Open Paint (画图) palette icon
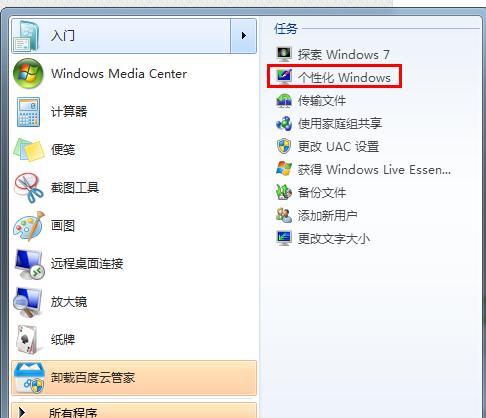Screen dimensions: 486x418 [x=29, y=226]
